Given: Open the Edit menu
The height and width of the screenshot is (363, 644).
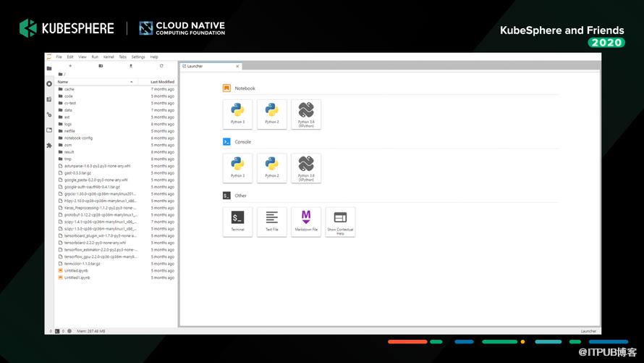Looking at the screenshot, I should pyautogui.click(x=70, y=57).
